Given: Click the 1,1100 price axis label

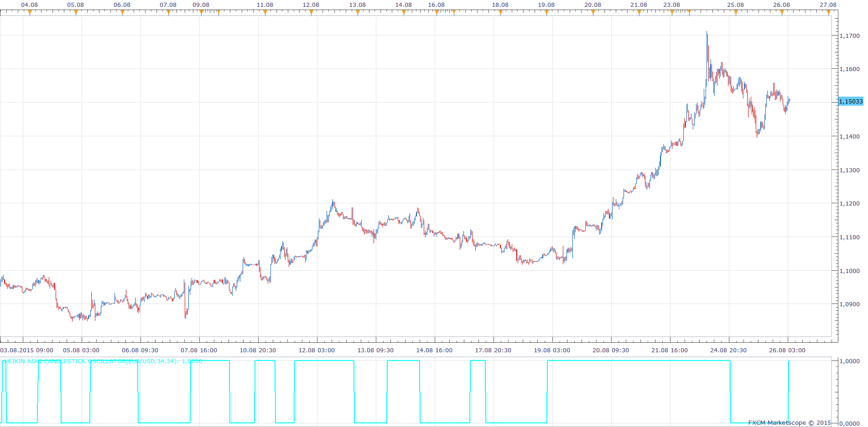Looking at the screenshot, I should point(850,237).
